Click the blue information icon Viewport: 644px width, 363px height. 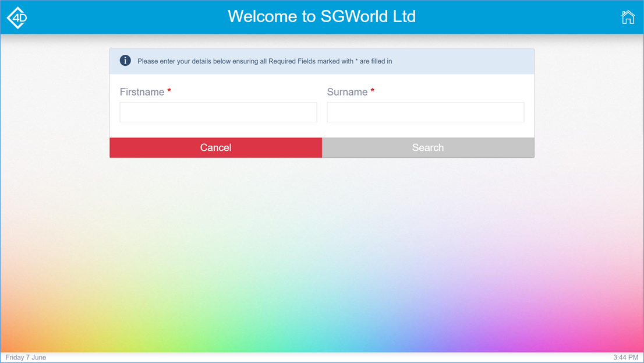coord(125,61)
